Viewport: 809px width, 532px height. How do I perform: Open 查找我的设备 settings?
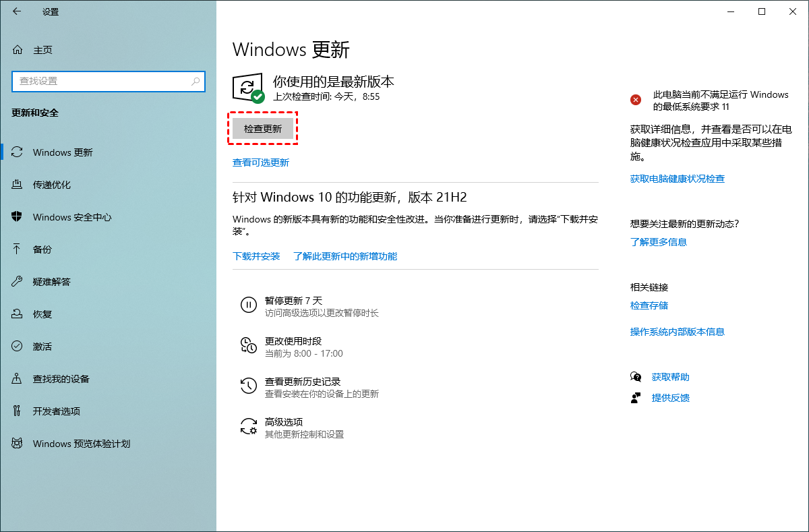point(61,379)
